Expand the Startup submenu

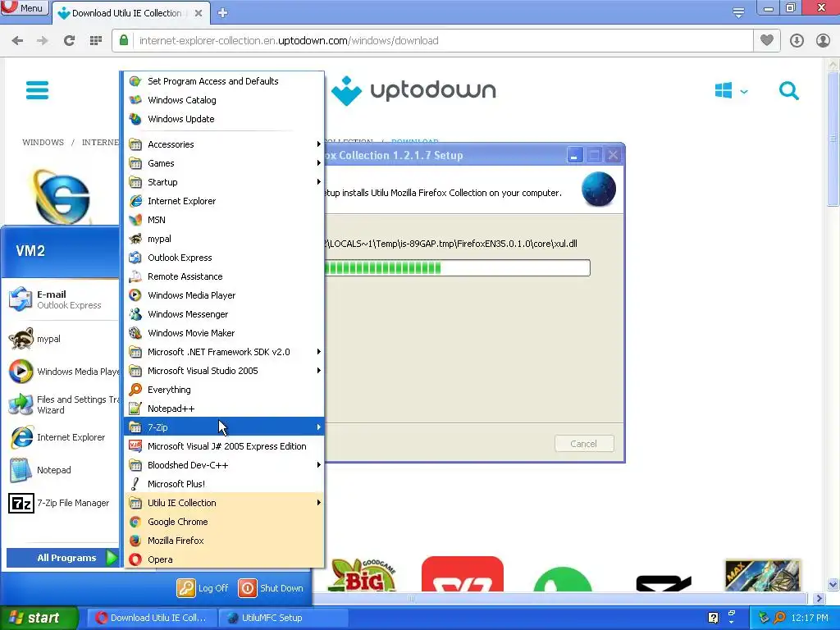pos(224,182)
